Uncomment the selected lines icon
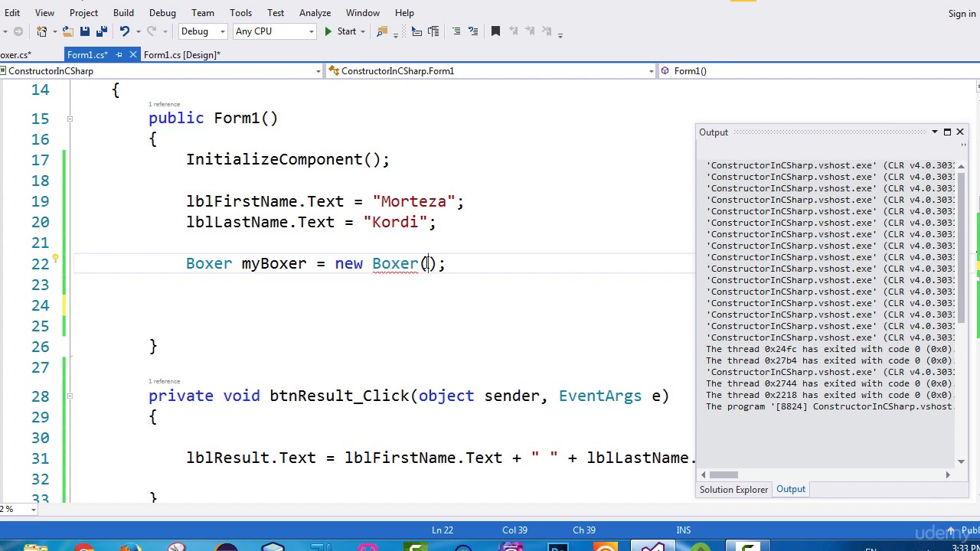The height and width of the screenshot is (551, 980). (473, 31)
